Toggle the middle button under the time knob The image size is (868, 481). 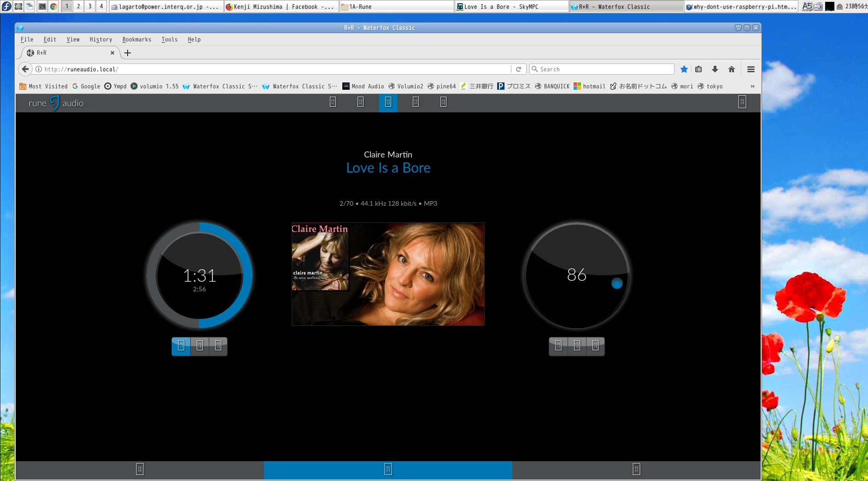tap(199, 346)
